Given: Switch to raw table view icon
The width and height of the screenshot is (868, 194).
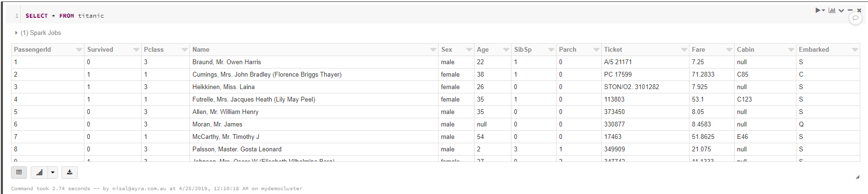Looking at the screenshot, I should (19, 172).
